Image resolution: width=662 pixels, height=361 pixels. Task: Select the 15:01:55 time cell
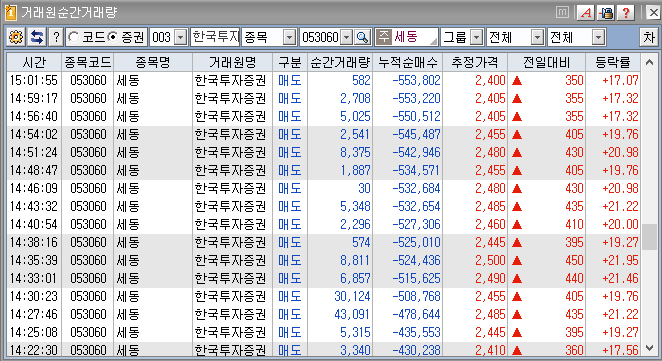[x=34, y=80]
